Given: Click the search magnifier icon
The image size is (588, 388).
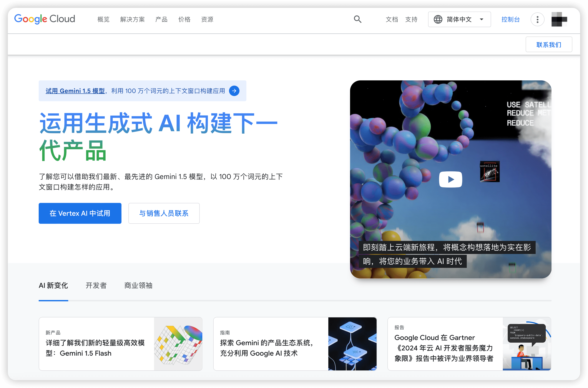Looking at the screenshot, I should 357,19.
